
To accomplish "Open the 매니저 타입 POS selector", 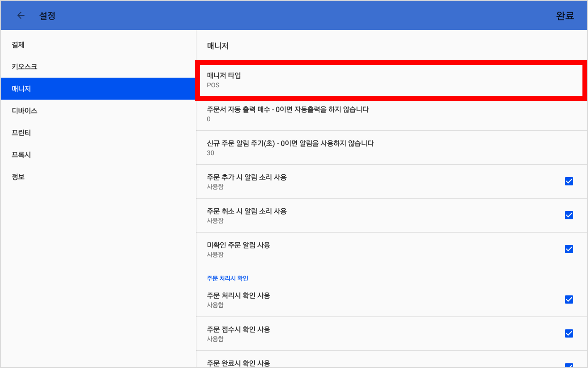I will pos(391,80).
